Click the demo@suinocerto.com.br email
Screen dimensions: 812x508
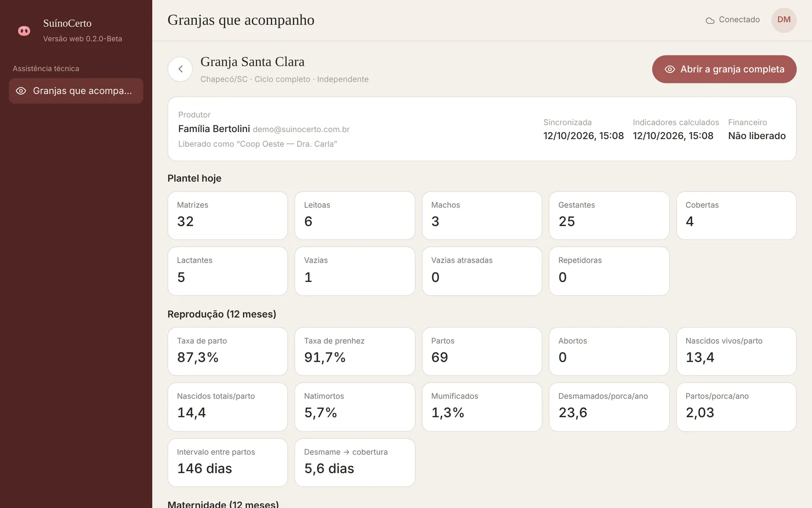pyautogui.click(x=301, y=130)
